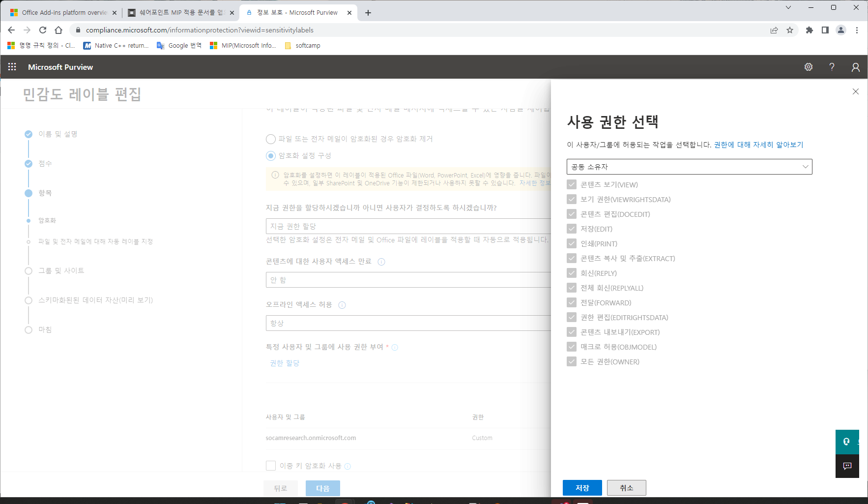The width and height of the screenshot is (868, 504).
Task: Click the 뒤로 back button
Action: pyautogui.click(x=281, y=488)
